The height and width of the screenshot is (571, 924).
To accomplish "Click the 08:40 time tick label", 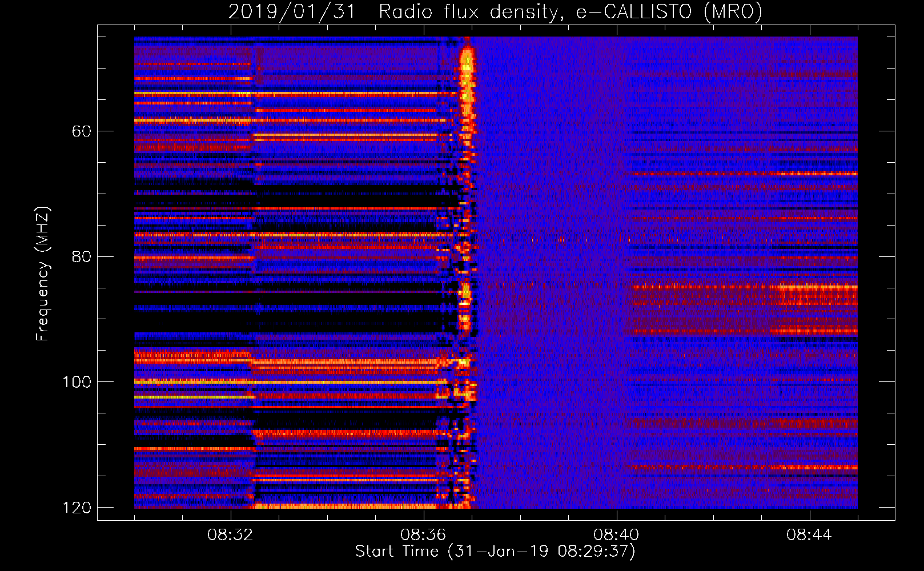I will (x=617, y=535).
